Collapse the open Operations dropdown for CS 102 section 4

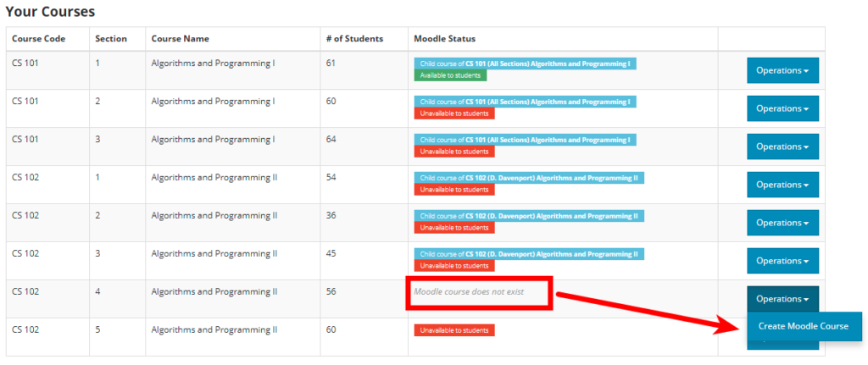point(782,299)
